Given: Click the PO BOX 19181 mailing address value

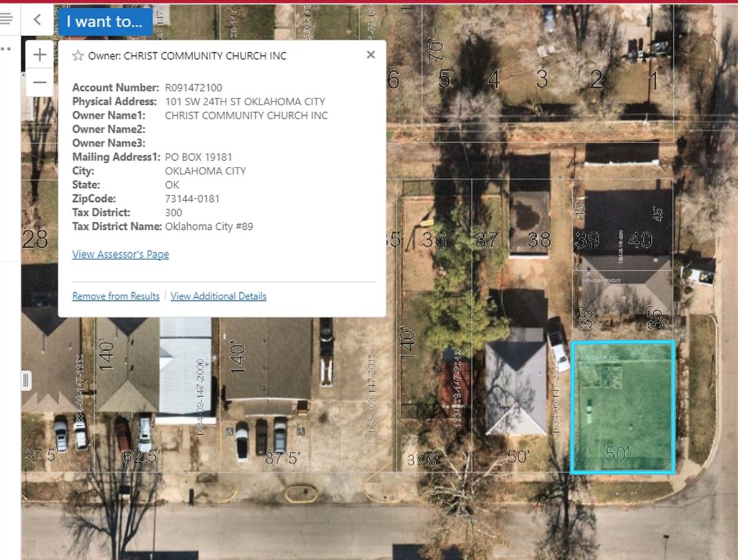Looking at the screenshot, I should point(198,157).
